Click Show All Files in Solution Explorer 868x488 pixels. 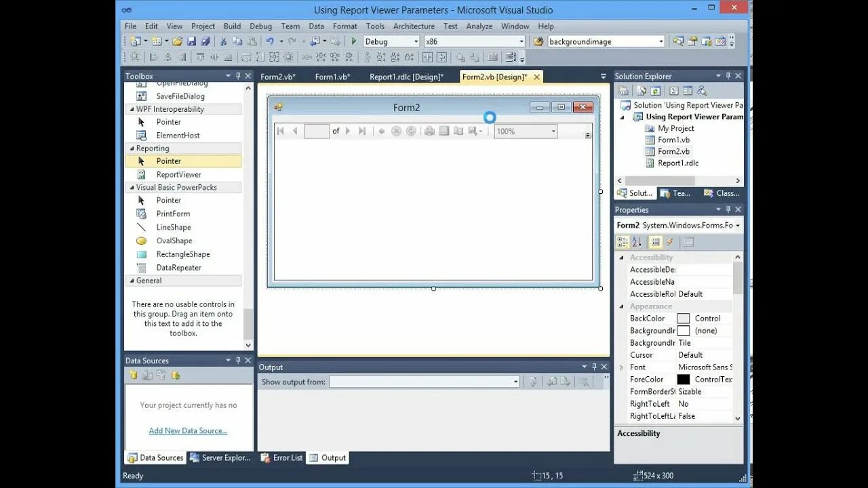pyautogui.click(x=642, y=91)
